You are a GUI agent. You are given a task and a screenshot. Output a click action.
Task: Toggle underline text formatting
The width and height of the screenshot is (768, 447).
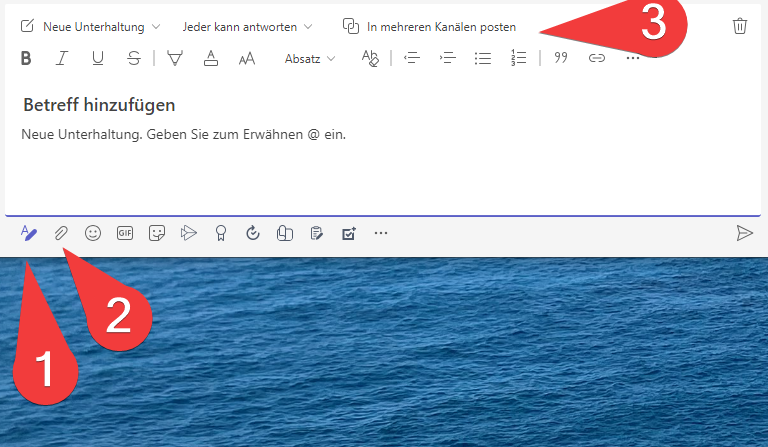[97, 58]
